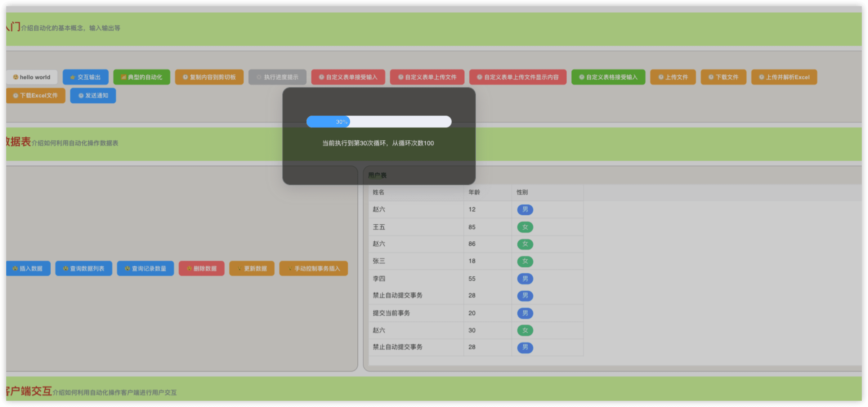
Task: Click the 删除数据 delete button
Action: click(202, 269)
